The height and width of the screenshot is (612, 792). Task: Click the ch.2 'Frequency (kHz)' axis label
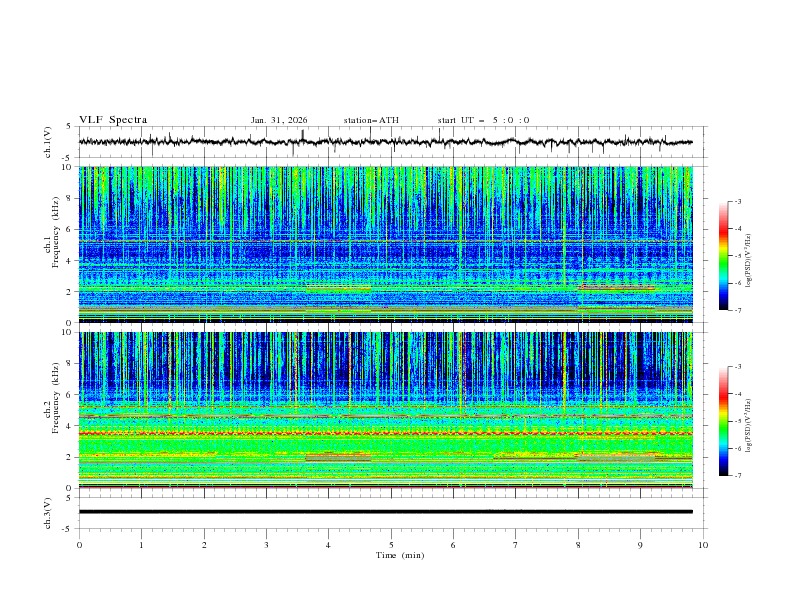click(56, 398)
